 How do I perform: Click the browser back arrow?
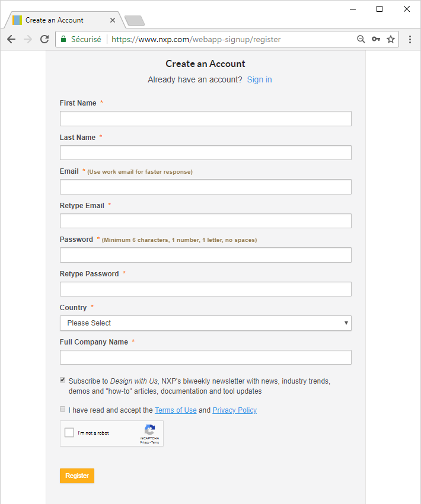pyautogui.click(x=11, y=39)
